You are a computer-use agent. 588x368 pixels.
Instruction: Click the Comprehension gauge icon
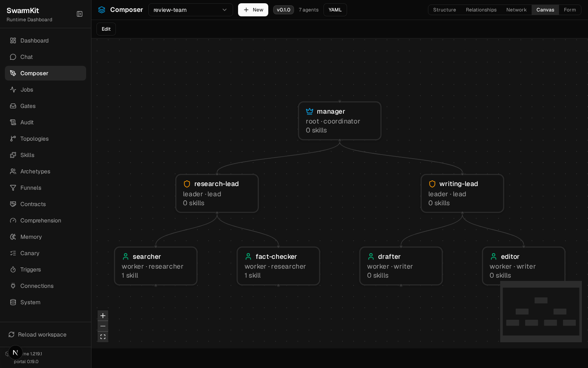pos(13,220)
